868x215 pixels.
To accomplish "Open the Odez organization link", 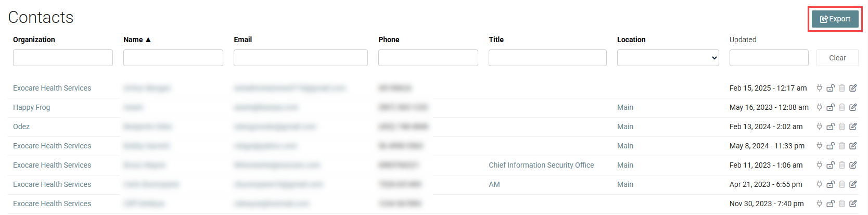I will pos(21,127).
